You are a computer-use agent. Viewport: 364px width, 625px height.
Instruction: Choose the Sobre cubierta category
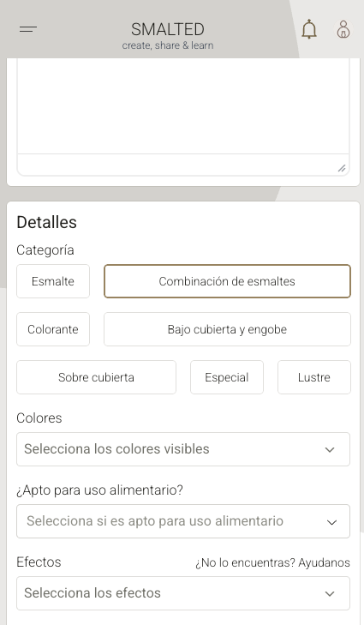click(x=96, y=377)
